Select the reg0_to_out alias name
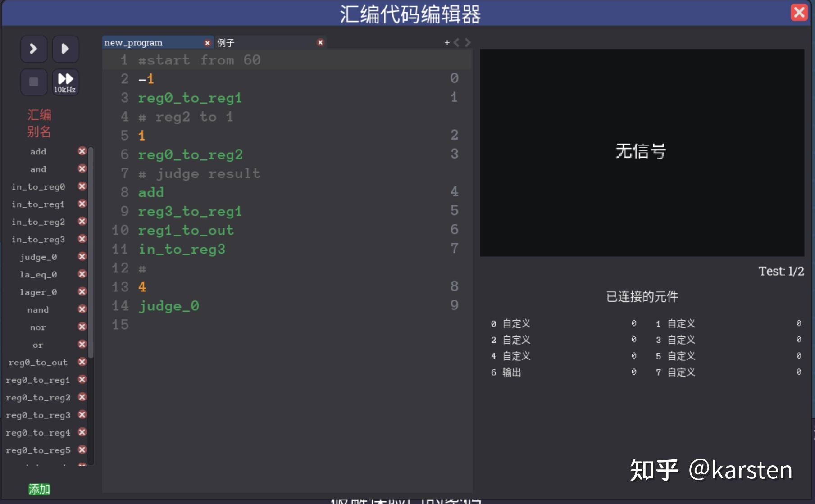Viewport: 815px width, 504px height. [38, 363]
